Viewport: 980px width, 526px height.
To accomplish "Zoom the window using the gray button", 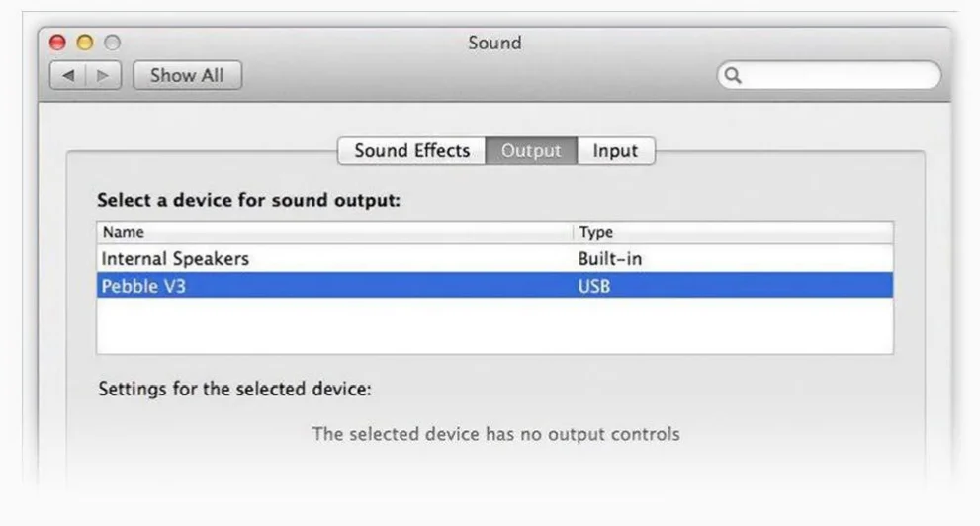I will tap(111, 43).
